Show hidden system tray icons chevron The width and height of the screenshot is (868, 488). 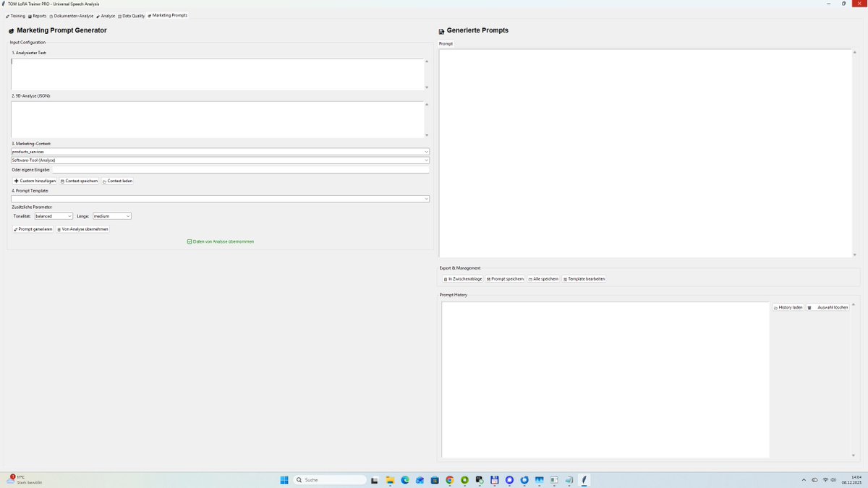pyautogui.click(x=804, y=480)
